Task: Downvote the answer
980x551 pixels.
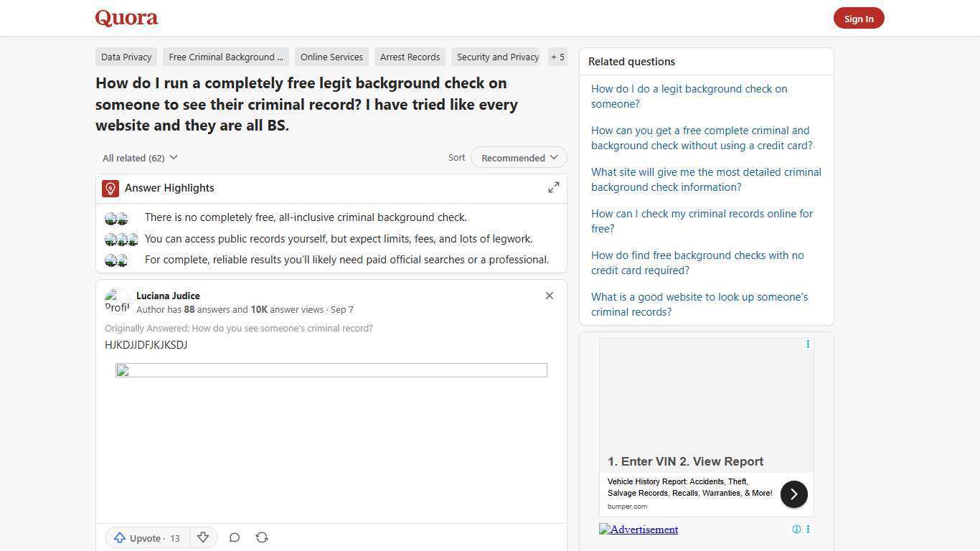Action: [x=203, y=537]
